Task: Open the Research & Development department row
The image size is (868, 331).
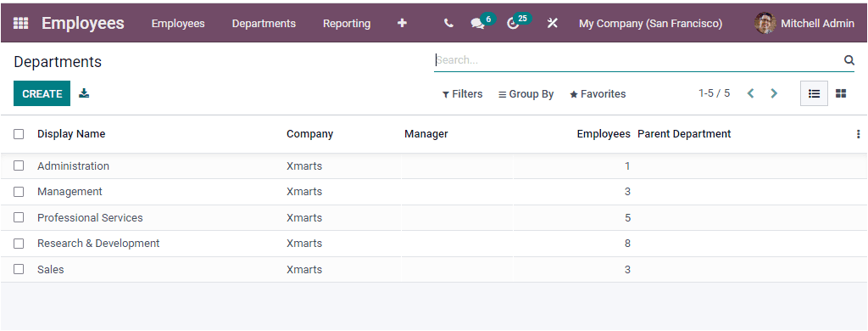Action: (x=434, y=244)
